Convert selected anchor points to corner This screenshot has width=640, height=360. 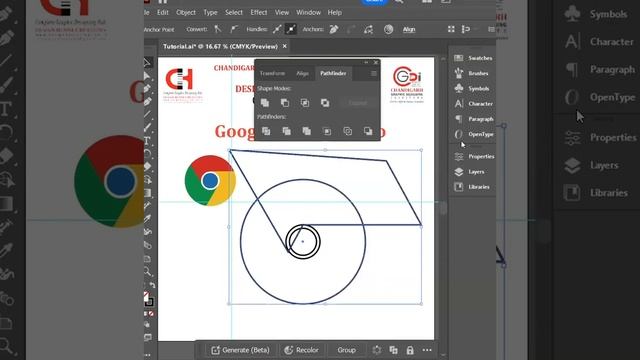tap(218, 29)
